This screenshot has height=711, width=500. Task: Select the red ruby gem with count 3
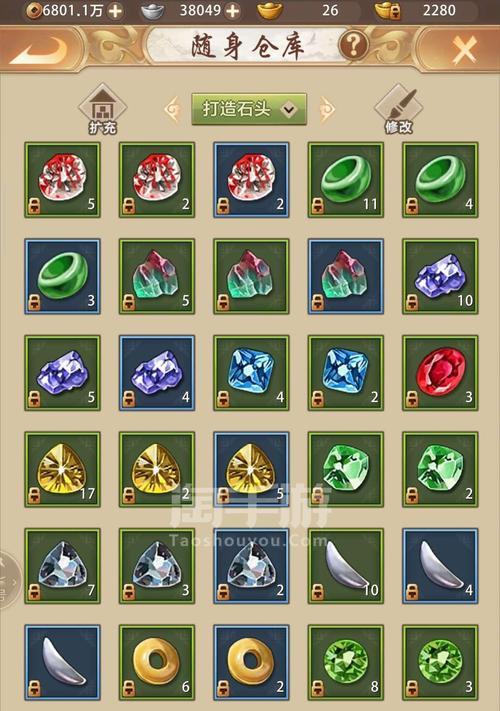(x=440, y=373)
